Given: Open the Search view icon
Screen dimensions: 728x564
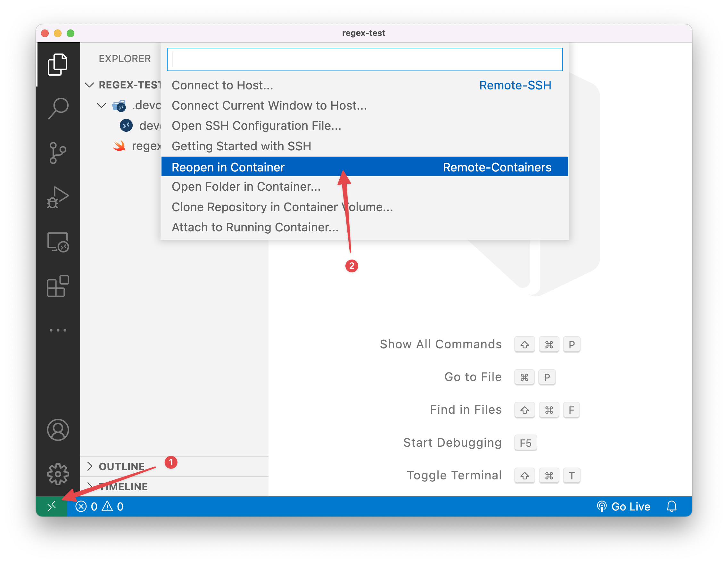Looking at the screenshot, I should pos(58,108).
